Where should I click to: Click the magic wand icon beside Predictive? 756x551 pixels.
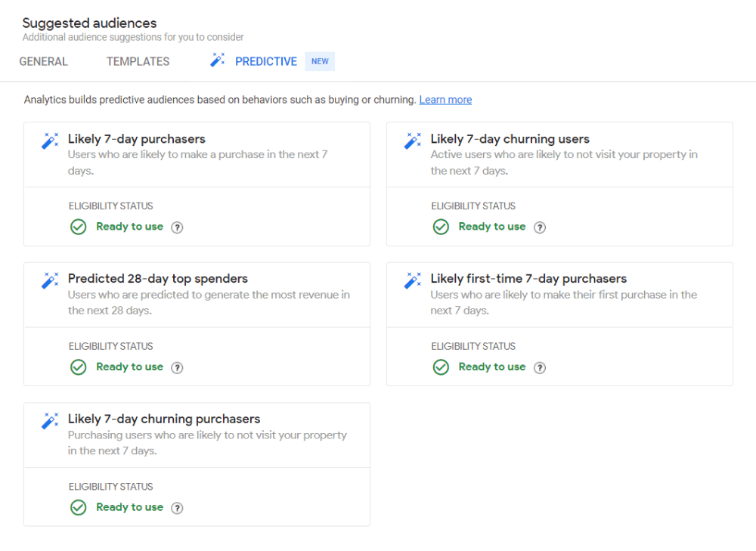[x=218, y=60]
